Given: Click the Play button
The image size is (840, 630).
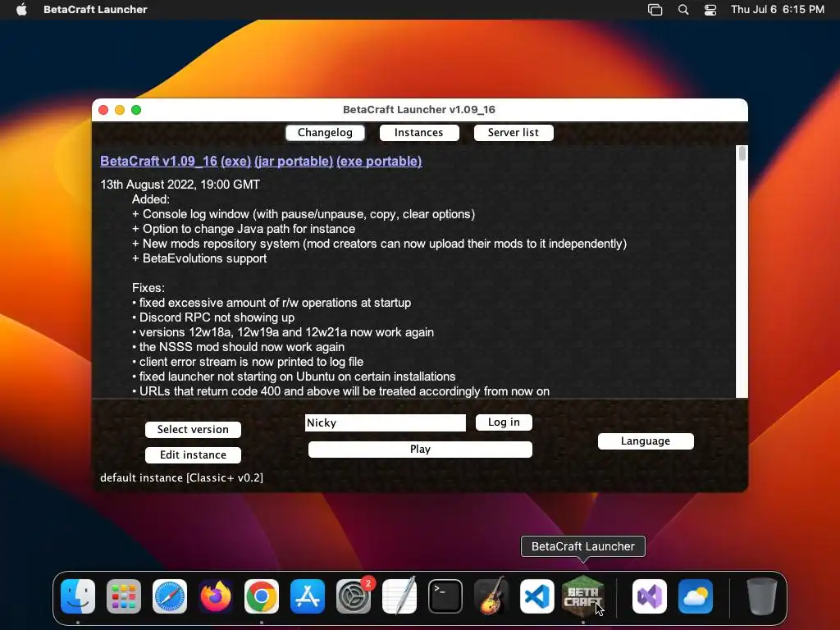Looking at the screenshot, I should click(421, 450).
